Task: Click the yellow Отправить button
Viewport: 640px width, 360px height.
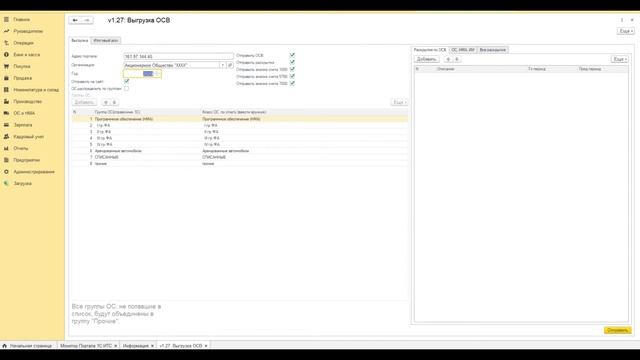Action: [618, 330]
